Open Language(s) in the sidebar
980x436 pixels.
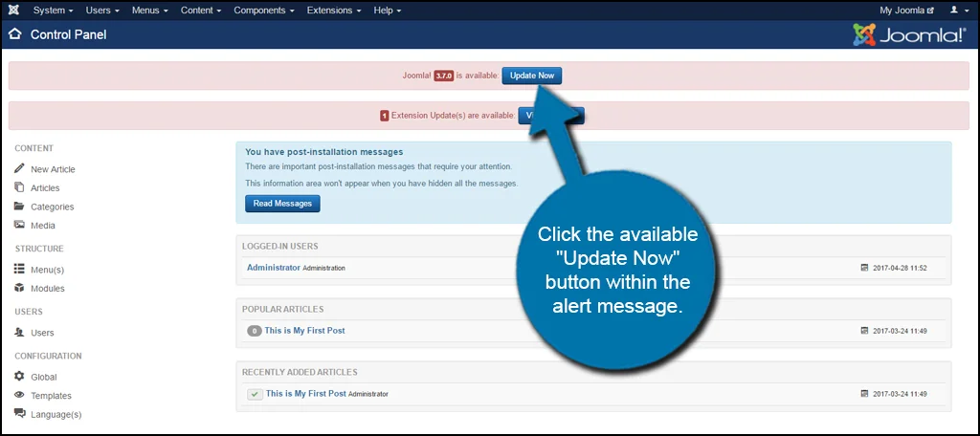tap(56, 415)
